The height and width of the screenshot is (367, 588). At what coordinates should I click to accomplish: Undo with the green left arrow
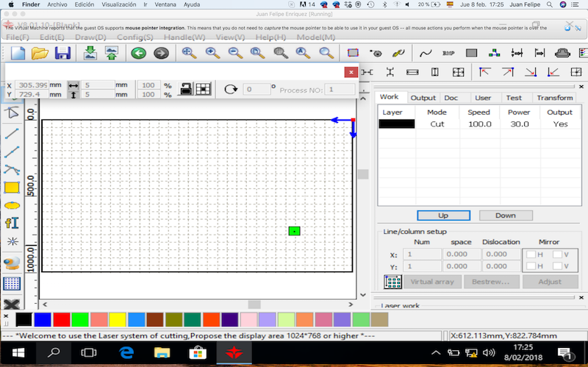click(x=138, y=53)
